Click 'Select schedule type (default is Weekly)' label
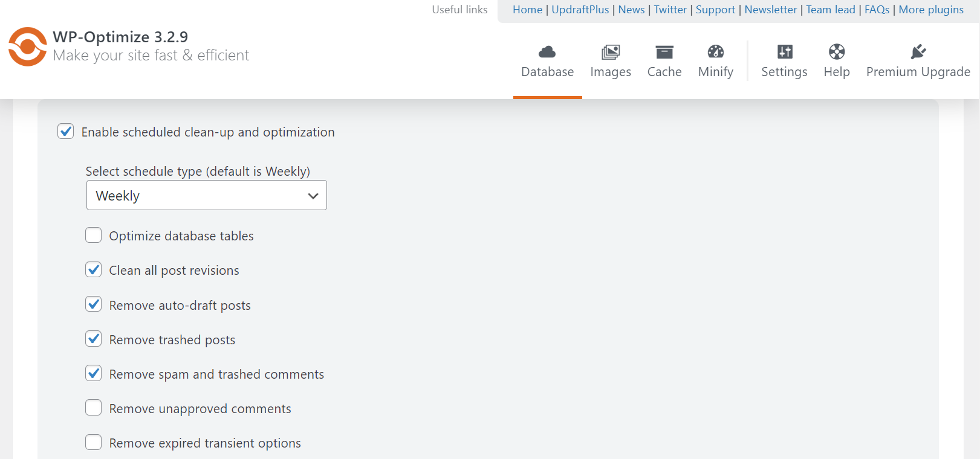The height and width of the screenshot is (459, 980). [198, 171]
